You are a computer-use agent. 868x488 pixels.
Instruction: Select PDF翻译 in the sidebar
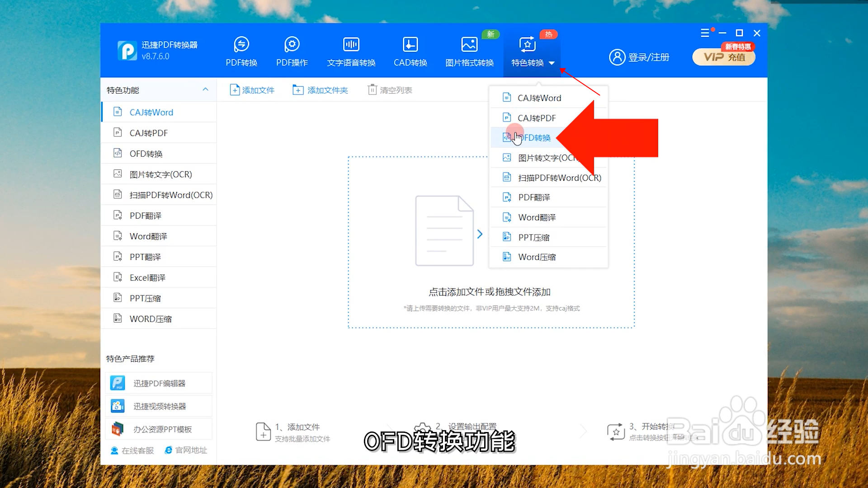click(x=159, y=216)
